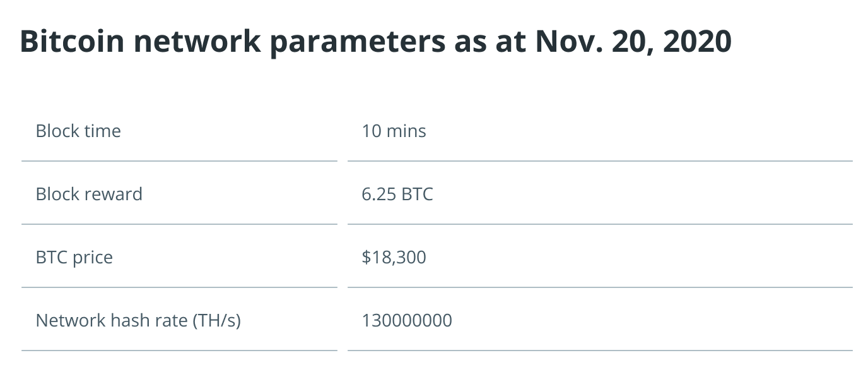The width and height of the screenshot is (868, 372).
Task: Click the 6.25 BTC value
Action: pyautogui.click(x=397, y=194)
